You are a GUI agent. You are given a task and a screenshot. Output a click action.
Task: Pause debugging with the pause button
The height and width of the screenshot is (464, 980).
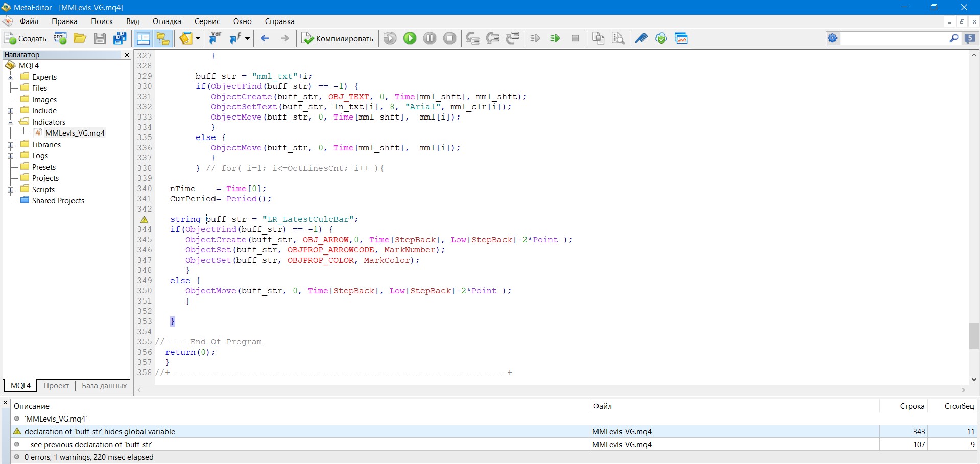(430, 38)
